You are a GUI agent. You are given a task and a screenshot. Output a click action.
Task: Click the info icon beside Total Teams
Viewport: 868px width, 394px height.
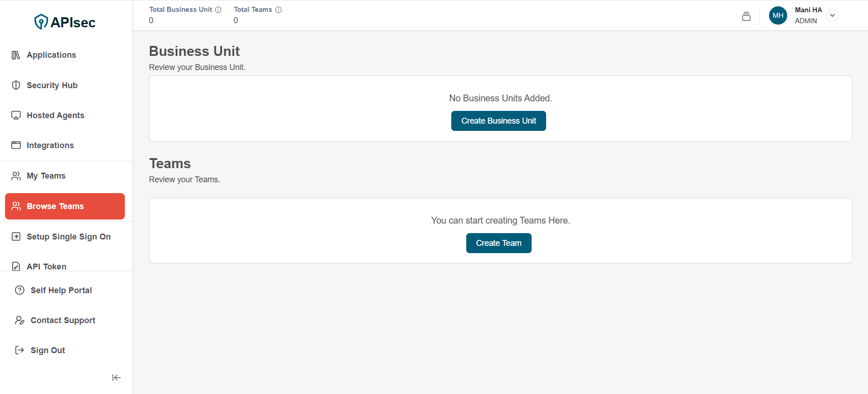pyautogui.click(x=279, y=10)
